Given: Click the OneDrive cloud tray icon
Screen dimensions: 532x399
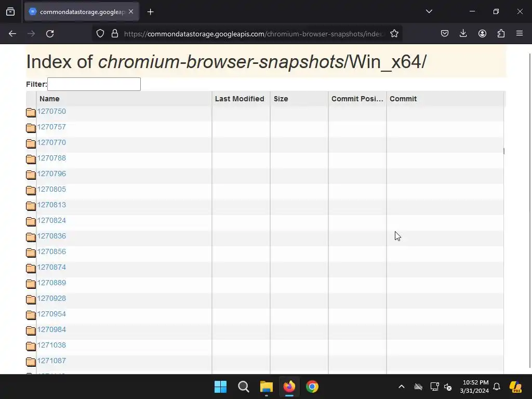Looking at the screenshot, I should tap(418, 387).
